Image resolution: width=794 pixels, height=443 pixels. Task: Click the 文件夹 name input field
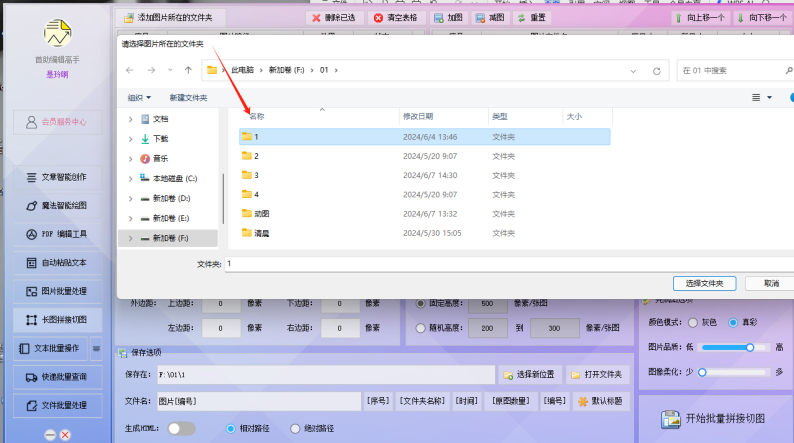[509, 263]
